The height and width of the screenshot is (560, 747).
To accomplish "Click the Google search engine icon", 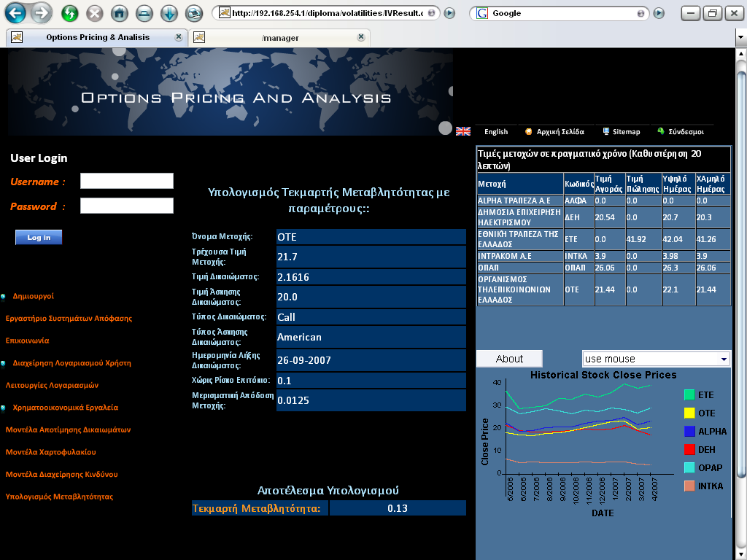I will [482, 13].
